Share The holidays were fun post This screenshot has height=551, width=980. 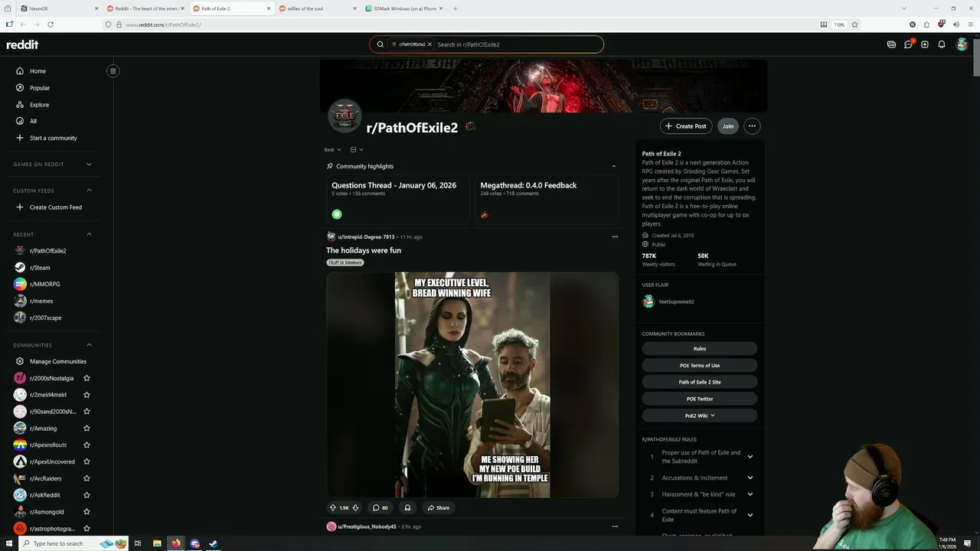[x=439, y=507]
